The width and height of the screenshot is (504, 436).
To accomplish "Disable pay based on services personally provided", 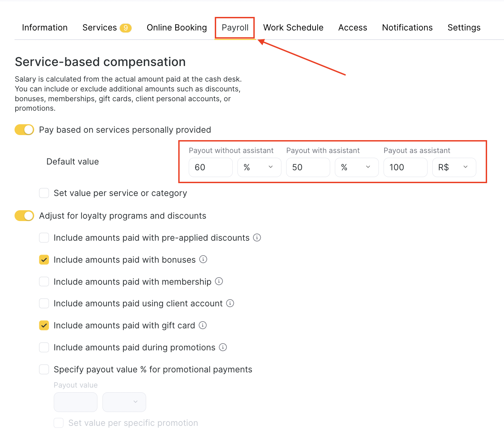I will click(24, 130).
